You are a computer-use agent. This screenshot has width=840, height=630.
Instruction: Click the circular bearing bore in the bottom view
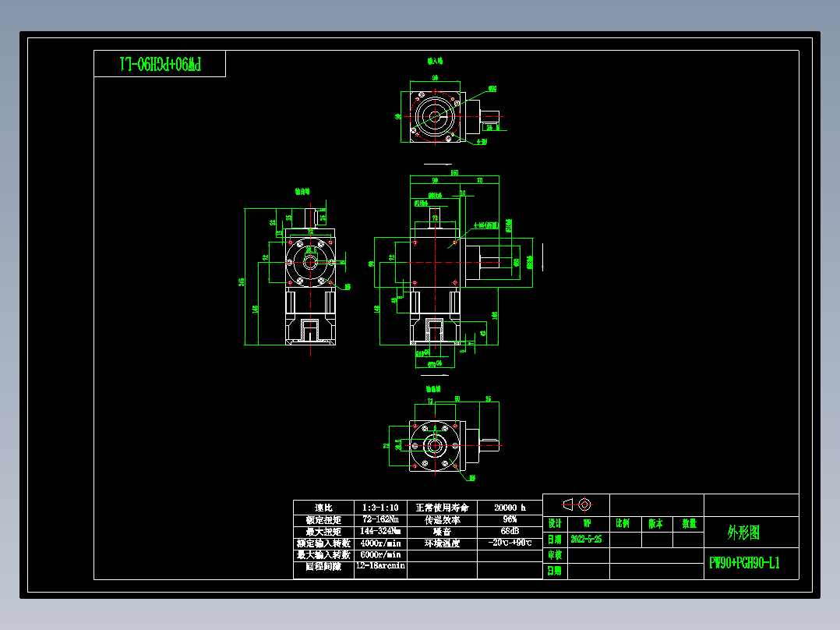(434, 445)
